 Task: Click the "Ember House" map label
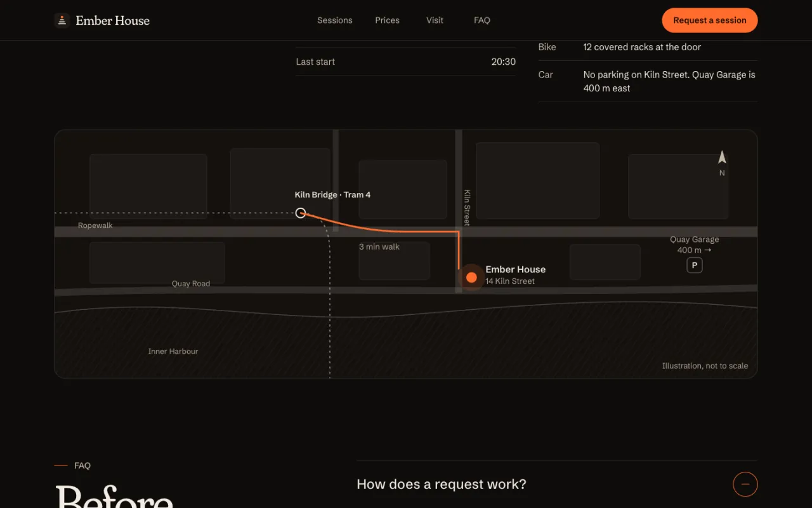516,269
